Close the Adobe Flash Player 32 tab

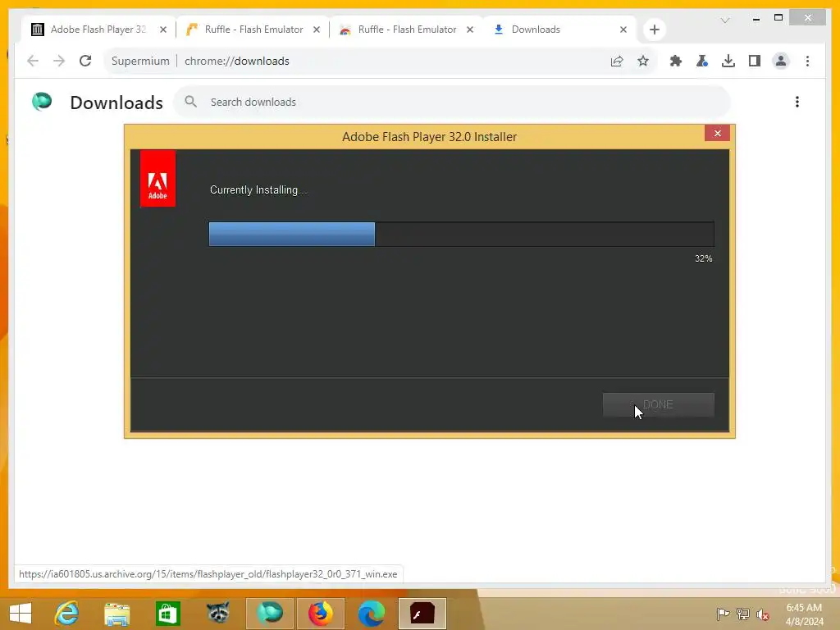click(x=163, y=30)
